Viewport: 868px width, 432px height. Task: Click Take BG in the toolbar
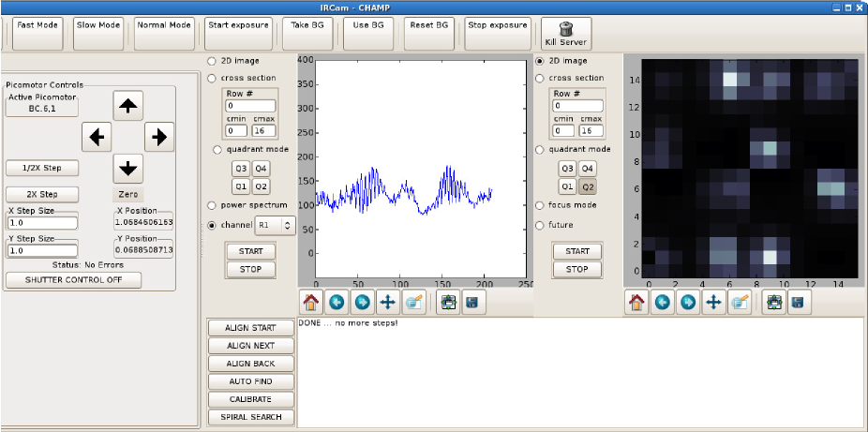(307, 34)
